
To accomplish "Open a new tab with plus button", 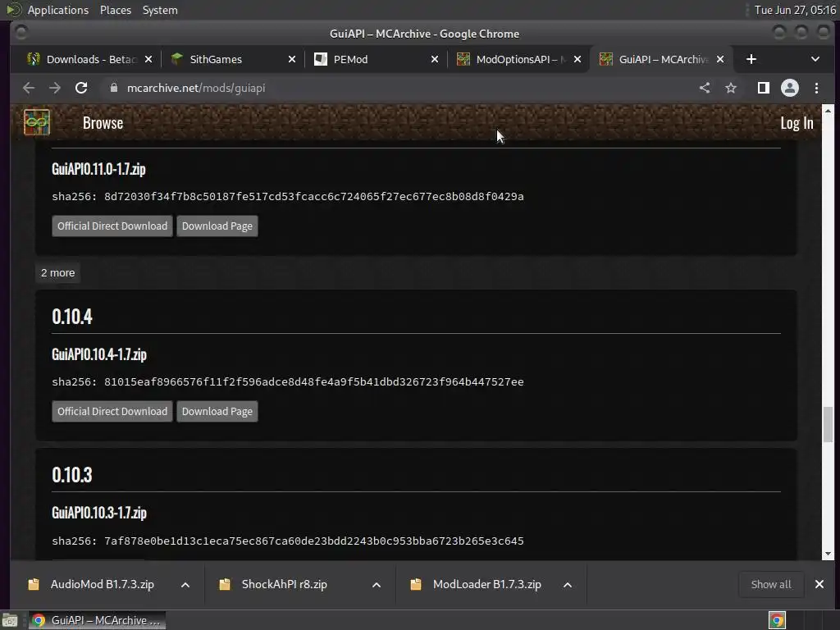I will 751,59.
